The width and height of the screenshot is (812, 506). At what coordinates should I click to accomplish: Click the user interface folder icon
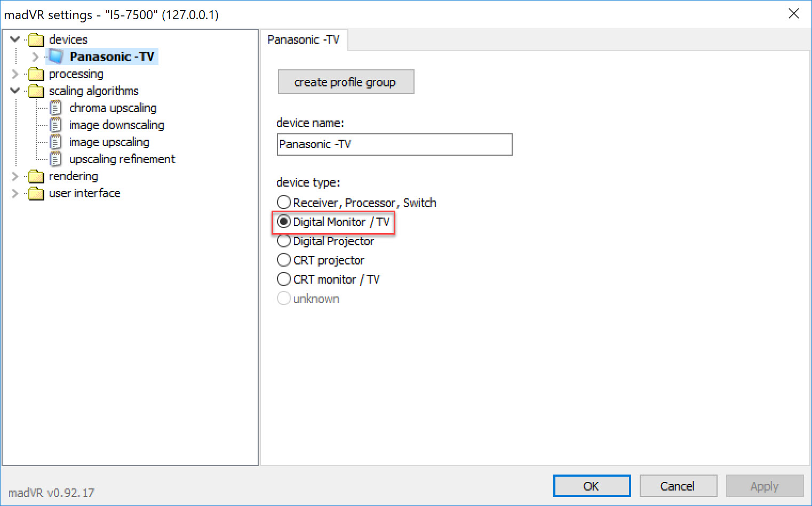tap(36, 193)
